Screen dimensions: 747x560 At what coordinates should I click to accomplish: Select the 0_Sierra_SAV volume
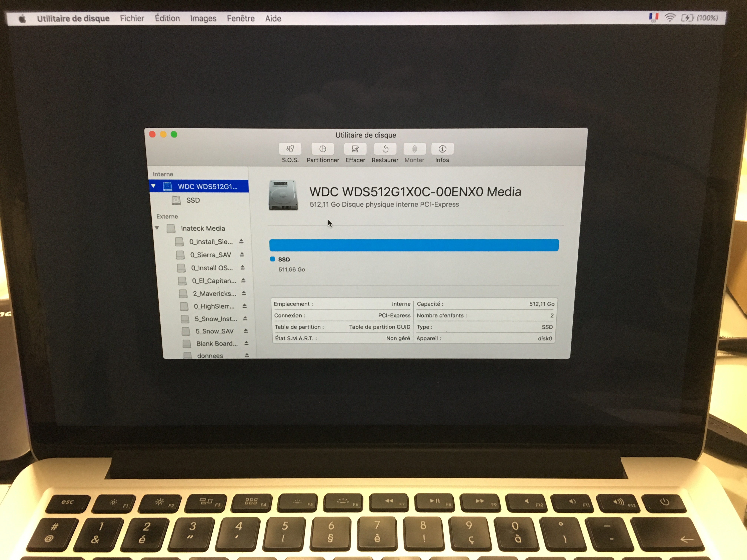pyautogui.click(x=210, y=255)
